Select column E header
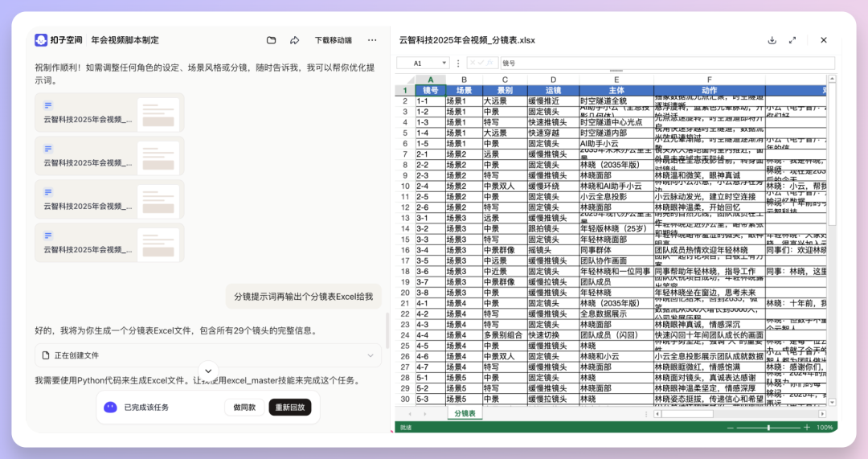 [x=616, y=80]
